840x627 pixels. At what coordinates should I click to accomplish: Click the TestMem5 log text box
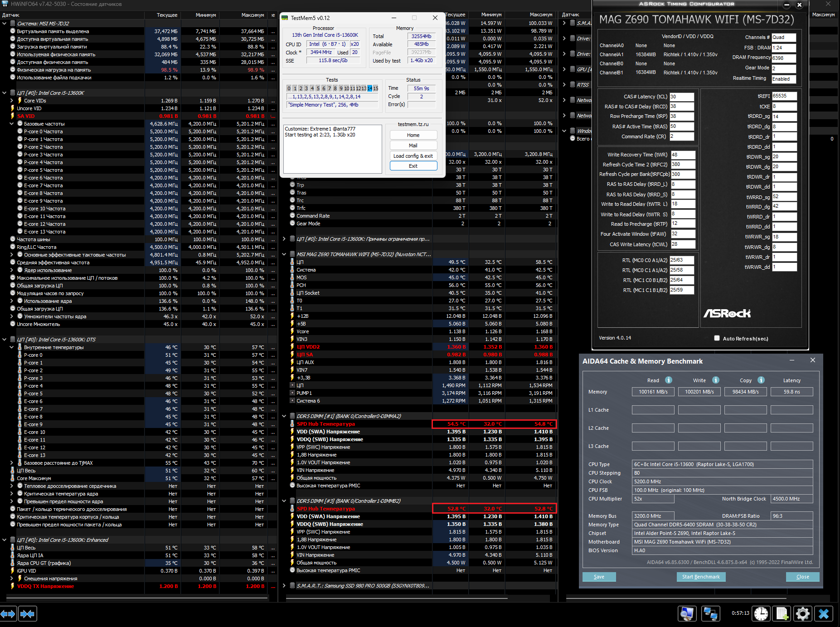(333, 149)
